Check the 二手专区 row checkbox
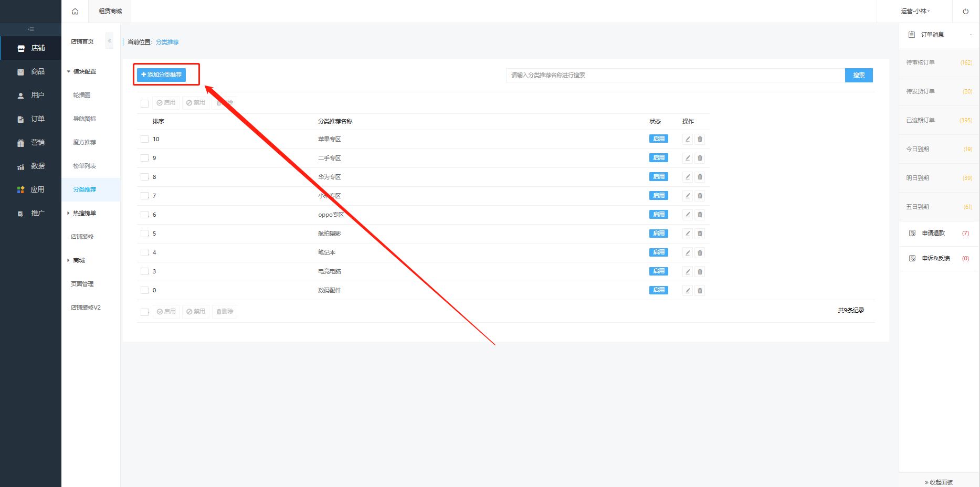This screenshot has height=487, width=980. tap(144, 158)
